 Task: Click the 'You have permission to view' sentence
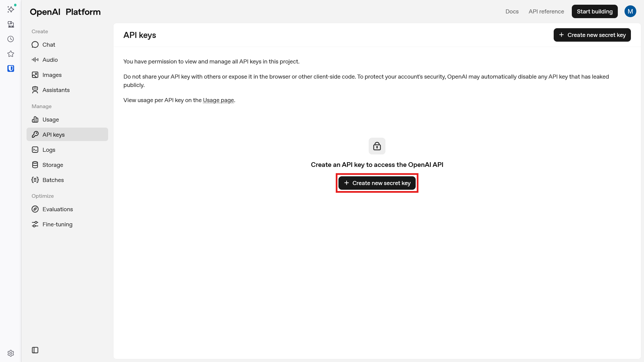(x=212, y=61)
